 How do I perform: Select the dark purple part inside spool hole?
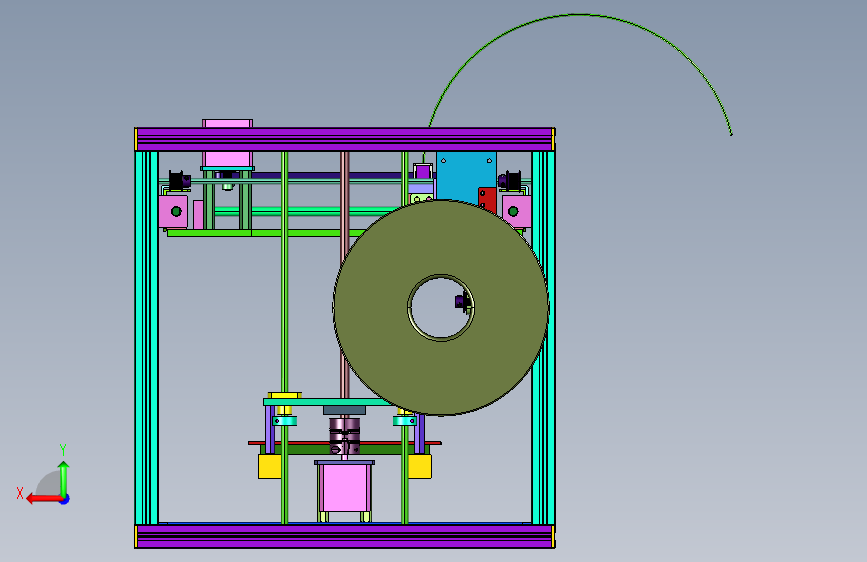(462, 301)
